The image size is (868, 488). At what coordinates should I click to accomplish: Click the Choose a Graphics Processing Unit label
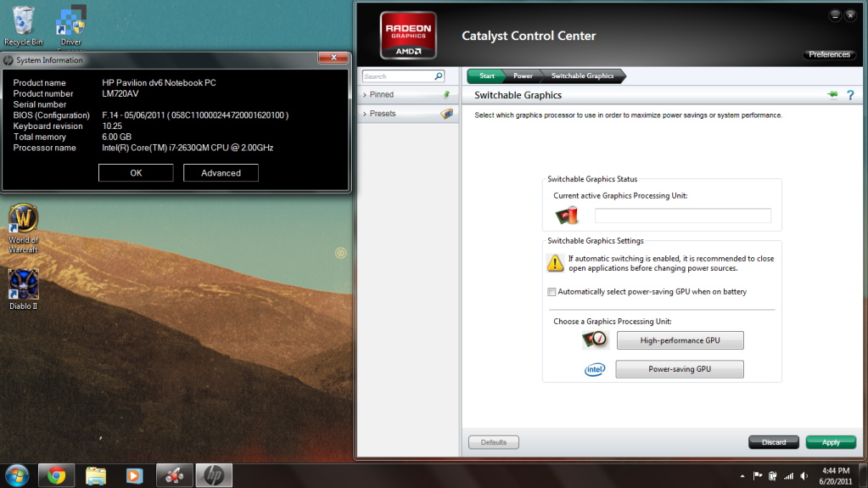(613, 322)
